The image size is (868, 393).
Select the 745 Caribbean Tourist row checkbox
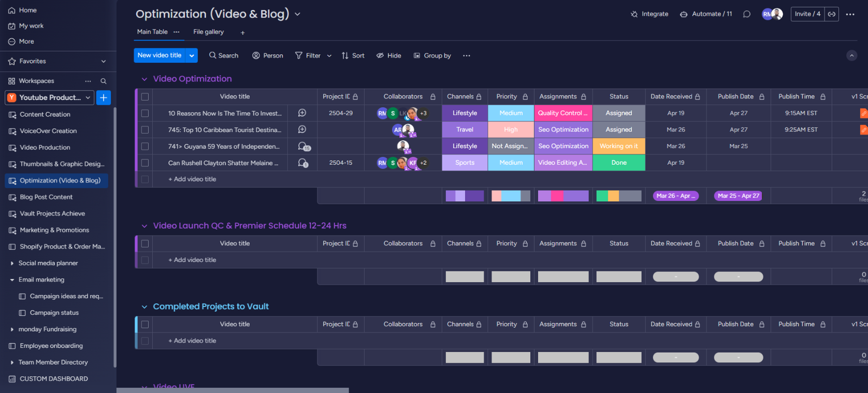[x=145, y=130]
